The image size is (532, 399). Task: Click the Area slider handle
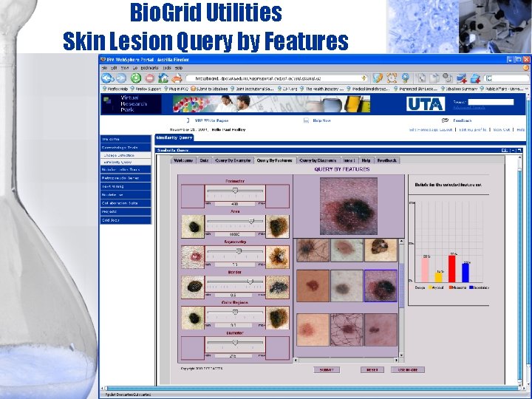251,221
